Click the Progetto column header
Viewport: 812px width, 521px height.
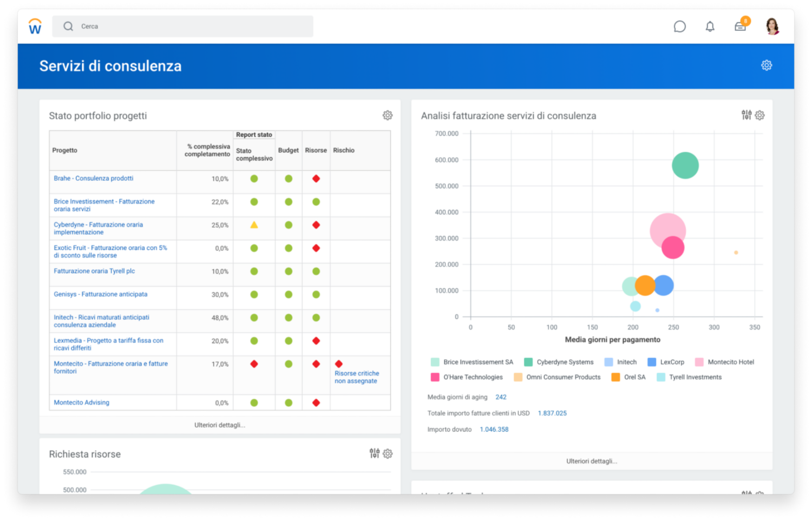65,150
